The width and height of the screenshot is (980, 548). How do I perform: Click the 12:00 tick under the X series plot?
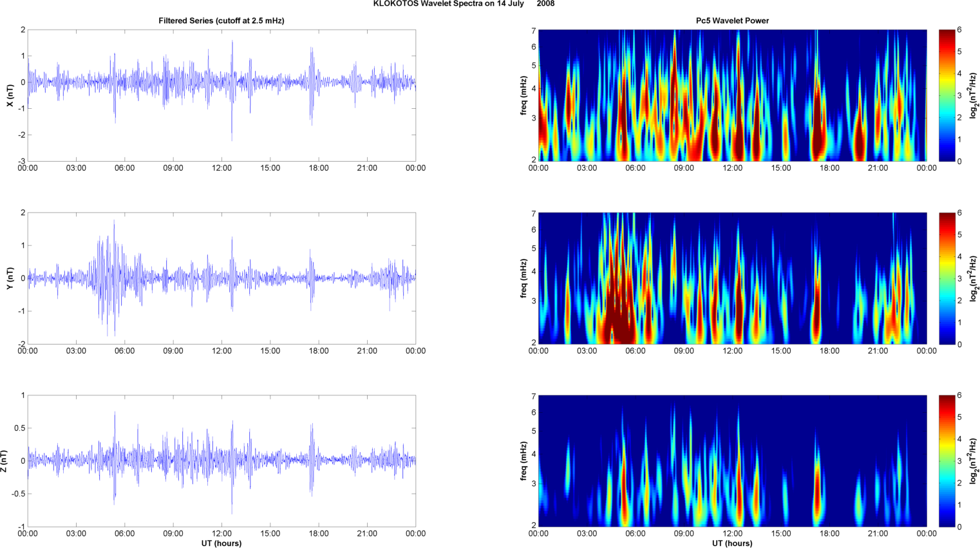coord(221,168)
